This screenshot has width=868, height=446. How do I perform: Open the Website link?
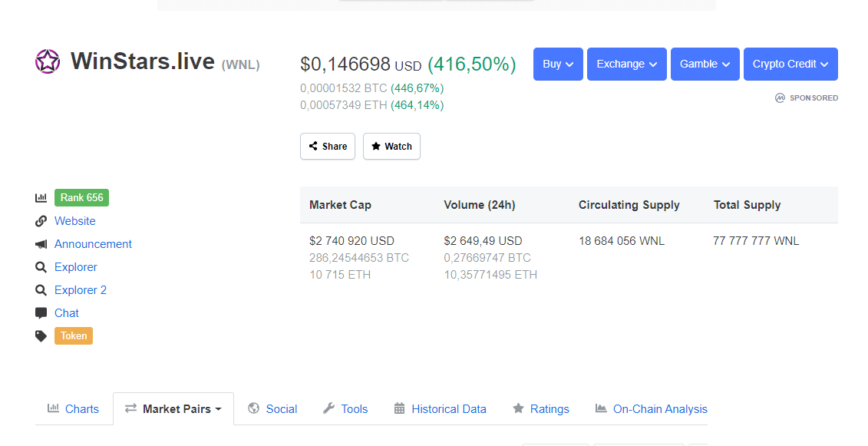[x=74, y=221]
